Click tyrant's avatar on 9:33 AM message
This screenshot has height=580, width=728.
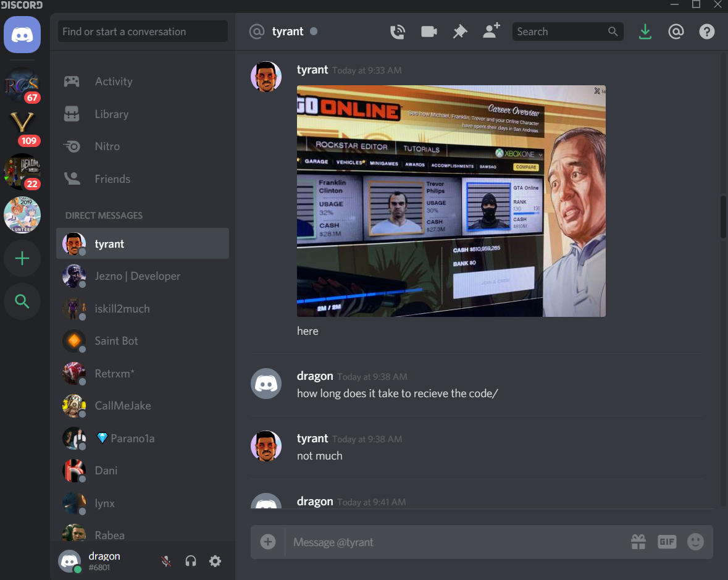point(266,77)
